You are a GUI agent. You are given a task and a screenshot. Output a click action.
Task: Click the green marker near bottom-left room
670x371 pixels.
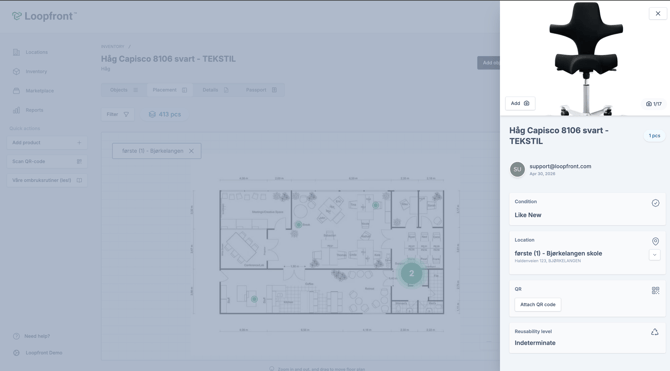click(x=254, y=299)
